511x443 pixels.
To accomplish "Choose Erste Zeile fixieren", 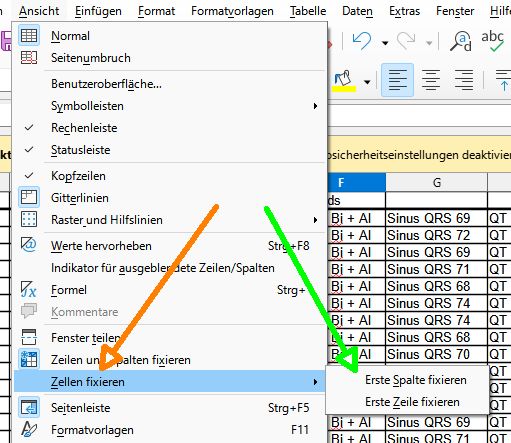I will [x=412, y=402].
